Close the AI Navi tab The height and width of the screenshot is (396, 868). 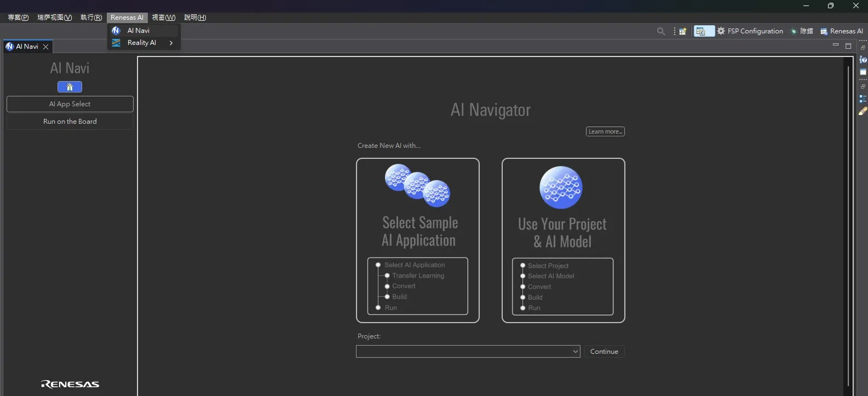tap(46, 47)
